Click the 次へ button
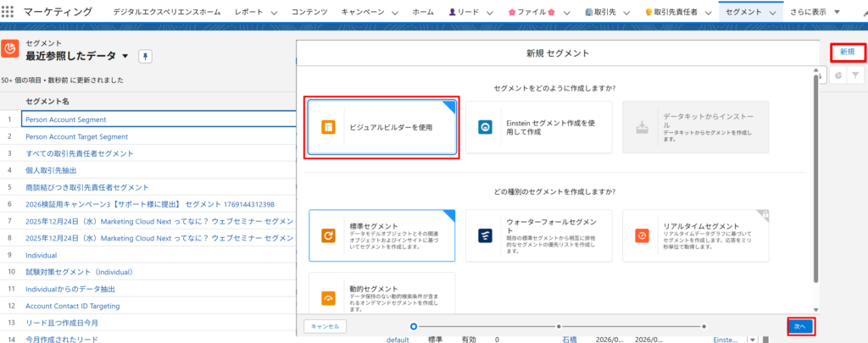868x343 pixels. [x=800, y=326]
